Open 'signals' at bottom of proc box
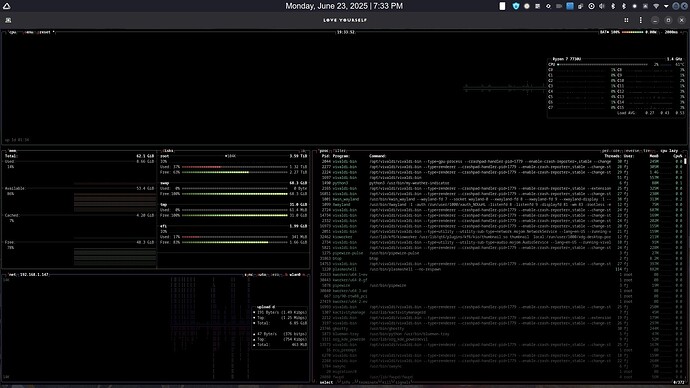This screenshot has height=388, width=690. pyautogui.click(x=403, y=382)
